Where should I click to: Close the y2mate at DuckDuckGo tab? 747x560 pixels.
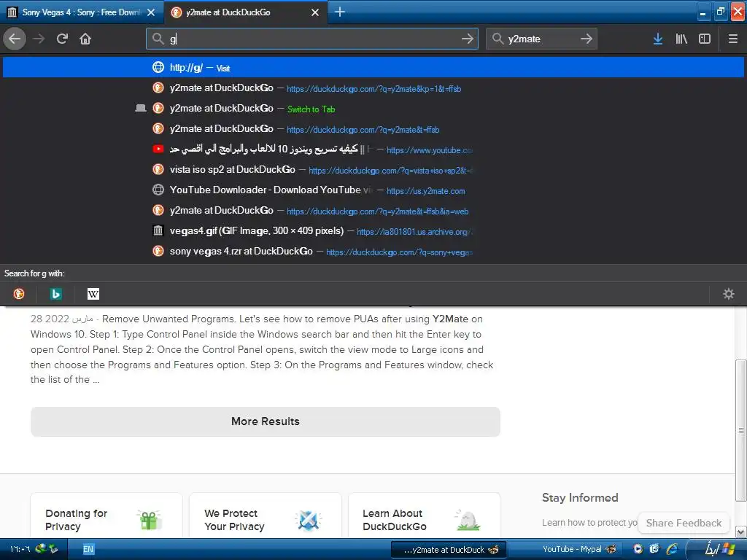(315, 12)
